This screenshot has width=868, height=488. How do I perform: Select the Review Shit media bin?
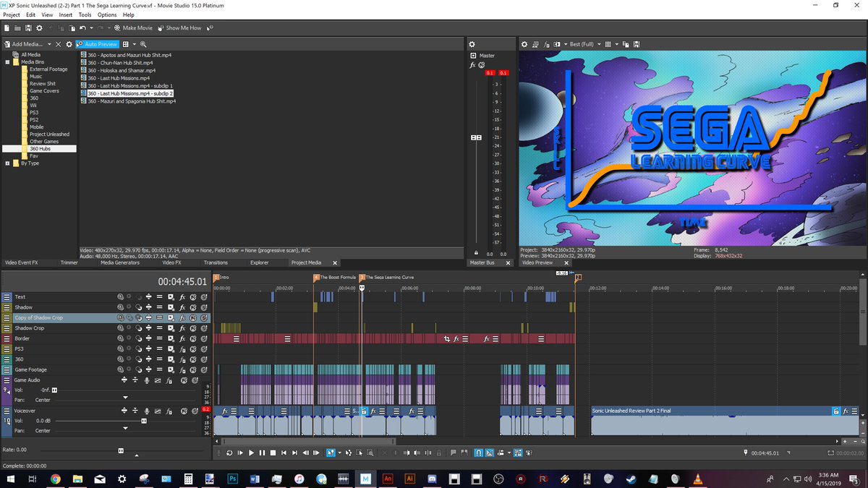pyautogui.click(x=43, y=84)
